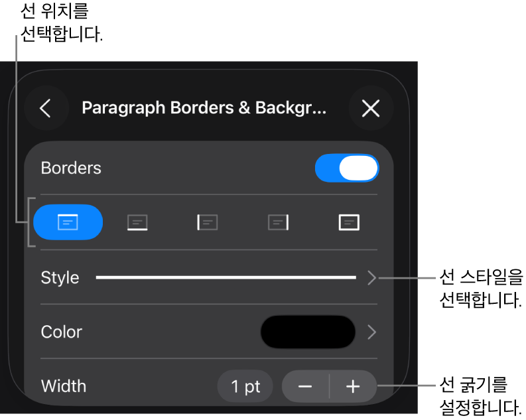Select the right border position icon
The width and height of the screenshot is (526, 420).
coord(279,222)
